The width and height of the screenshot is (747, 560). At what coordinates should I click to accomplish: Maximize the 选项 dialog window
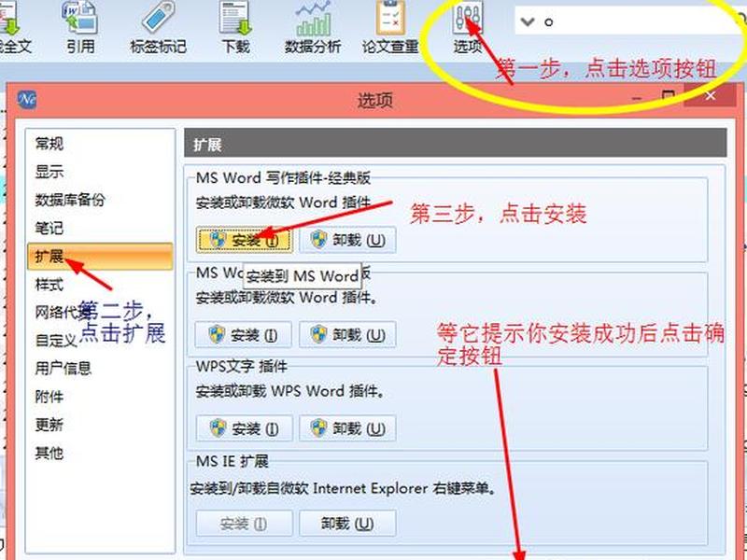669,96
